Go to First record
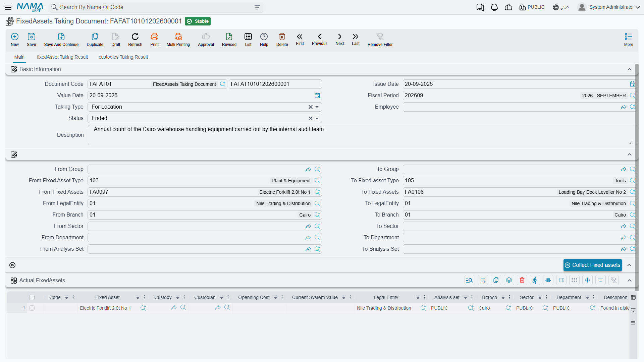The height and width of the screenshot is (362, 644). tap(300, 39)
